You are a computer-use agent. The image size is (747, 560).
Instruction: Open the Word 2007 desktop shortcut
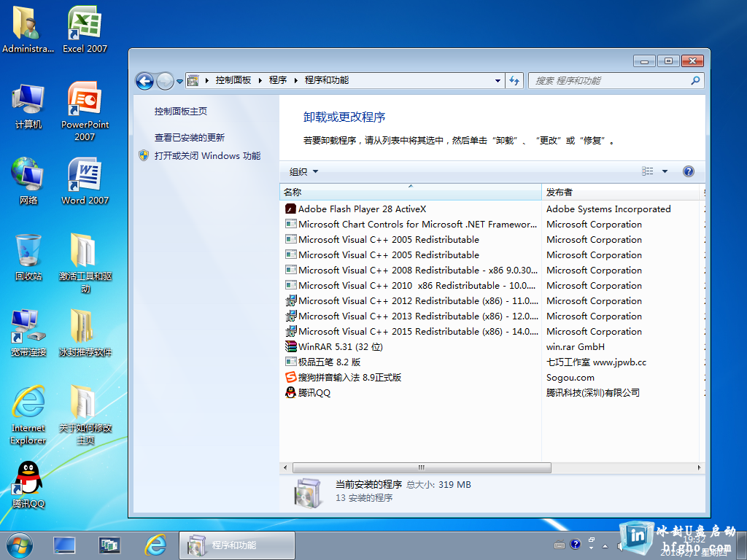click(x=85, y=182)
